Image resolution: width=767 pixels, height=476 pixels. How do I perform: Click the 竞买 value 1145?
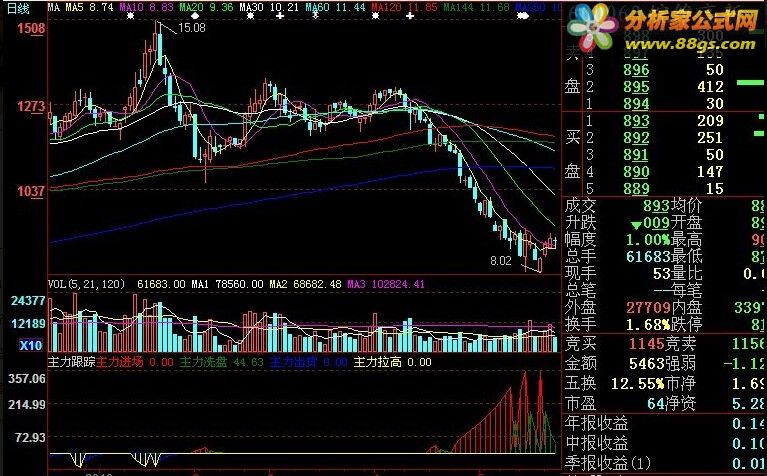[645, 344]
